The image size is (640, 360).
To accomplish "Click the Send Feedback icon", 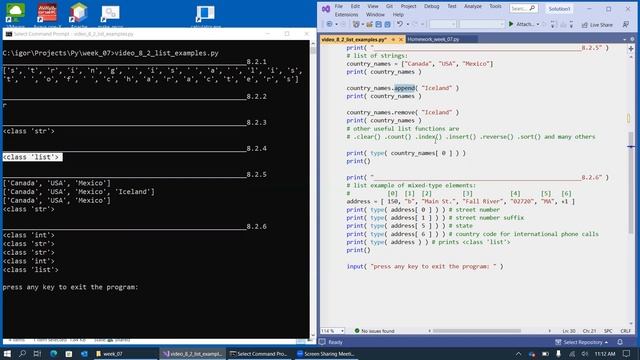I will pyautogui.click(x=625, y=24).
